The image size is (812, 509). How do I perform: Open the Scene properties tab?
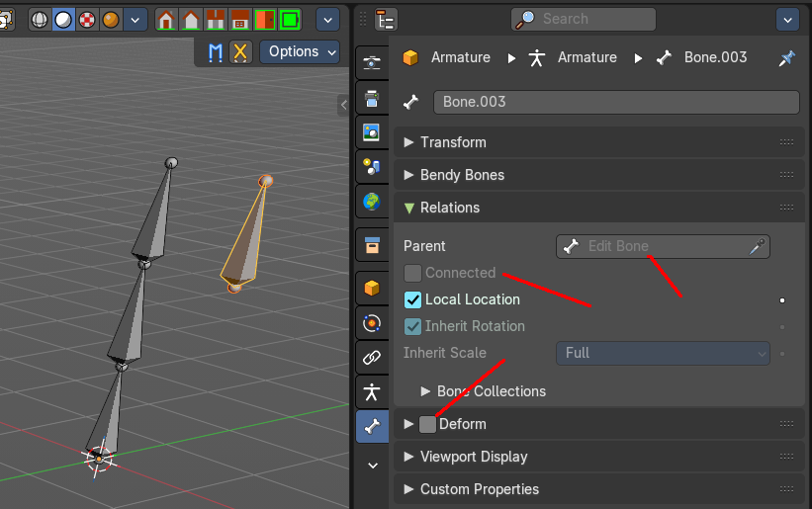tap(372, 167)
